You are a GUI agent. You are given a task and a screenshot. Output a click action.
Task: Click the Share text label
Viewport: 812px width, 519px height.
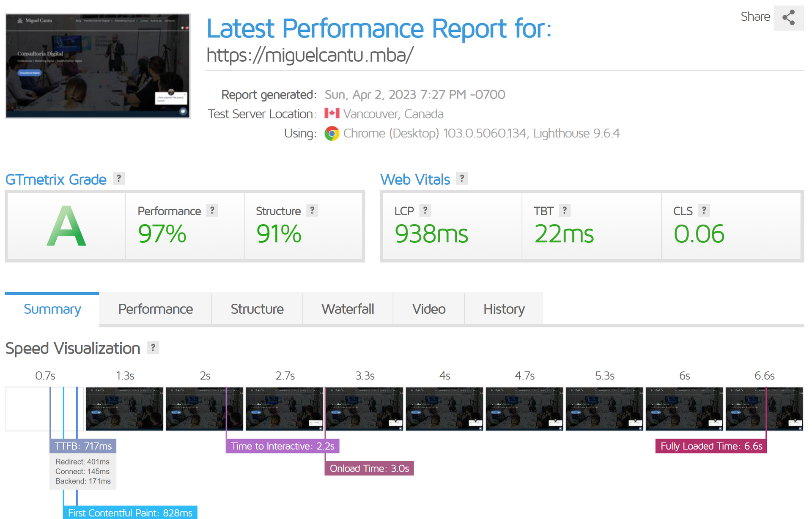pyautogui.click(x=755, y=16)
